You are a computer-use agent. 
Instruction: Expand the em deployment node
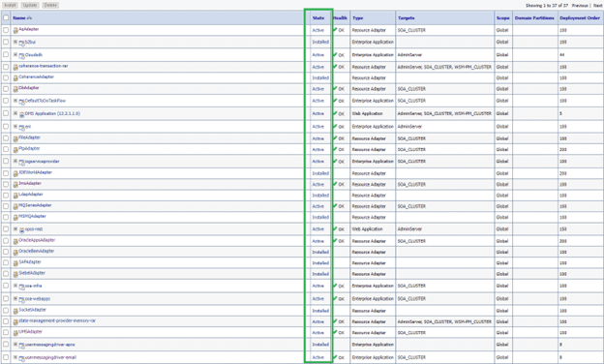[x=15, y=127]
